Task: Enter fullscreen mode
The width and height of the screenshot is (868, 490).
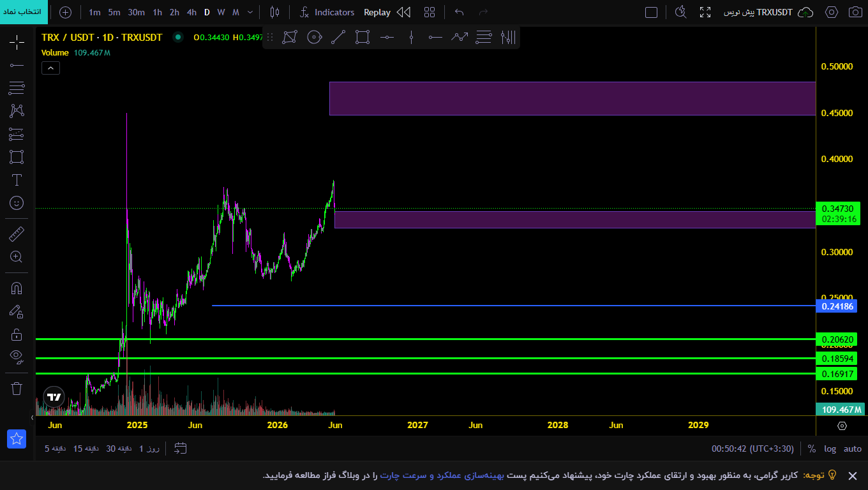Action: click(x=705, y=12)
